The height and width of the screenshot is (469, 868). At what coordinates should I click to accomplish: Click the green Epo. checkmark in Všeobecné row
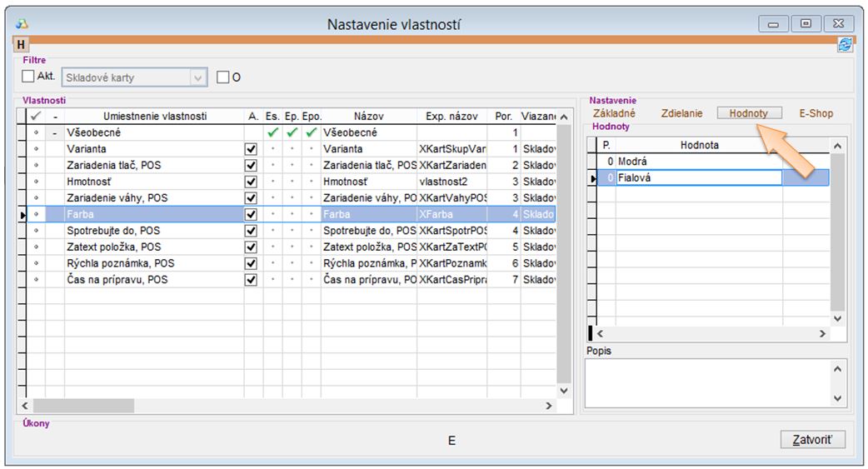click(312, 132)
